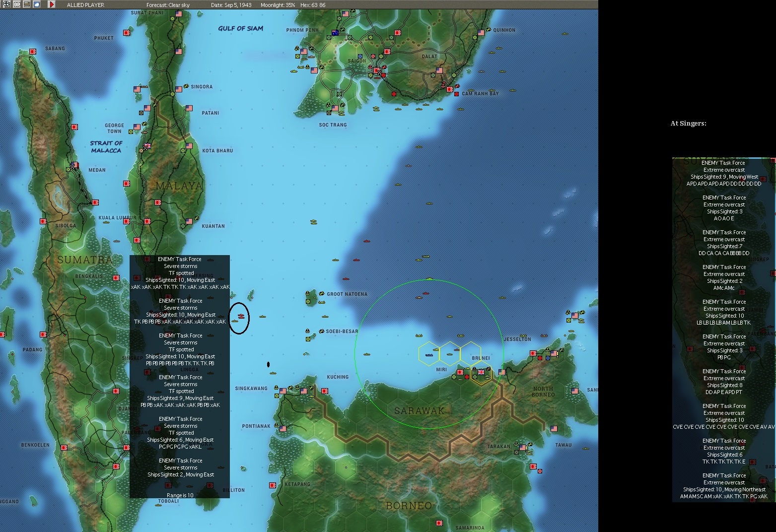Select the US flag base at Tawau

pyautogui.click(x=554, y=429)
